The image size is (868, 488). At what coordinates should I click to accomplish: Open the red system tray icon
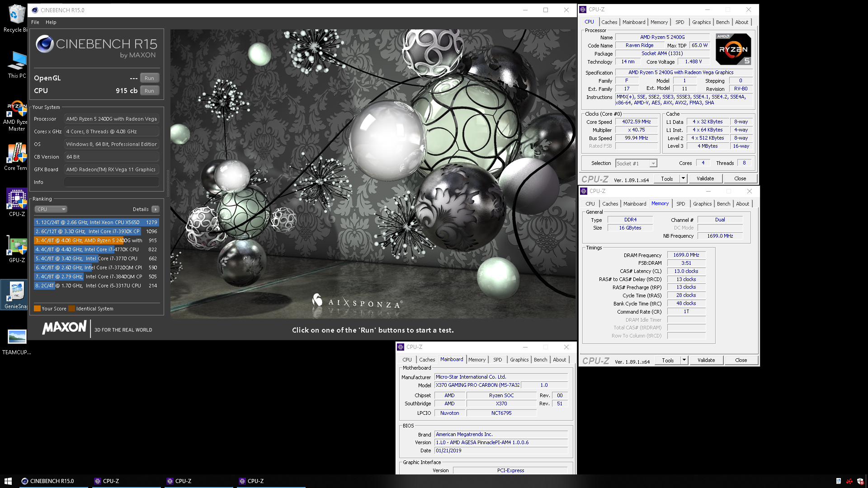point(849,481)
